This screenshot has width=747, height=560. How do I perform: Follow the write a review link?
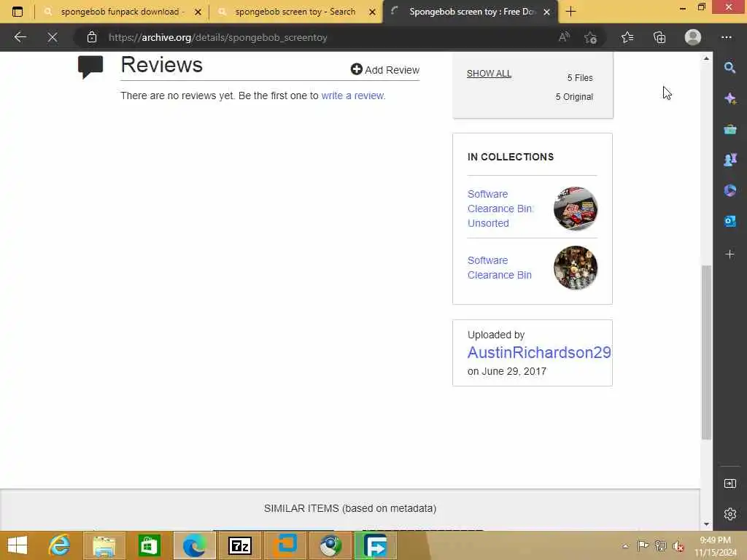pyautogui.click(x=353, y=96)
